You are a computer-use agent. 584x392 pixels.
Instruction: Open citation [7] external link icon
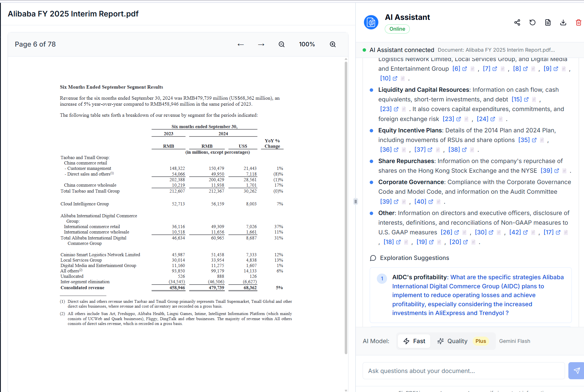[x=495, y=69]
